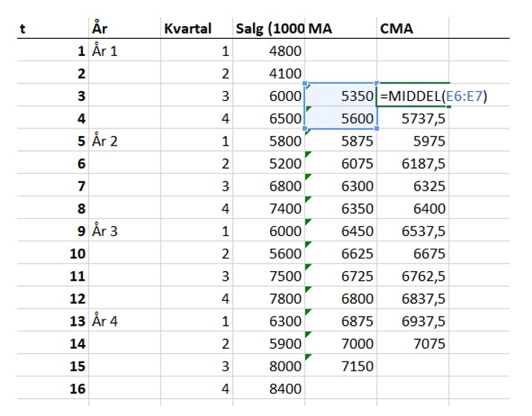Viewport: 532px width, 416px height.
Task: Select the MA cell showing 7150
Action: pos(341,367)
